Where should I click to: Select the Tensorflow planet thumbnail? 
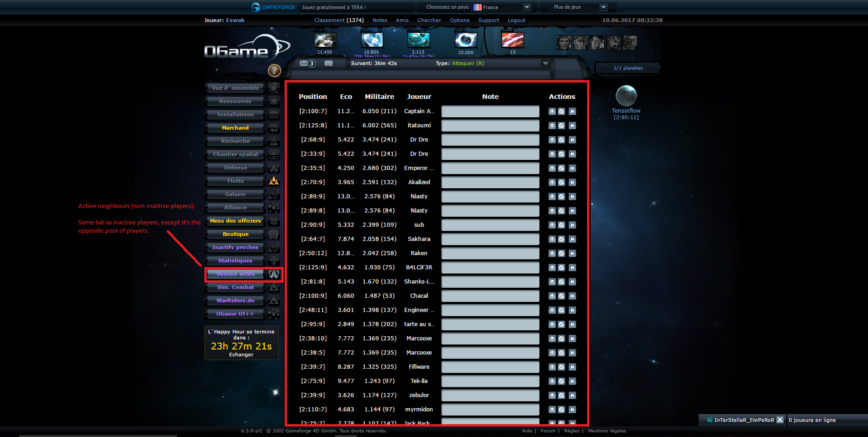626,96
